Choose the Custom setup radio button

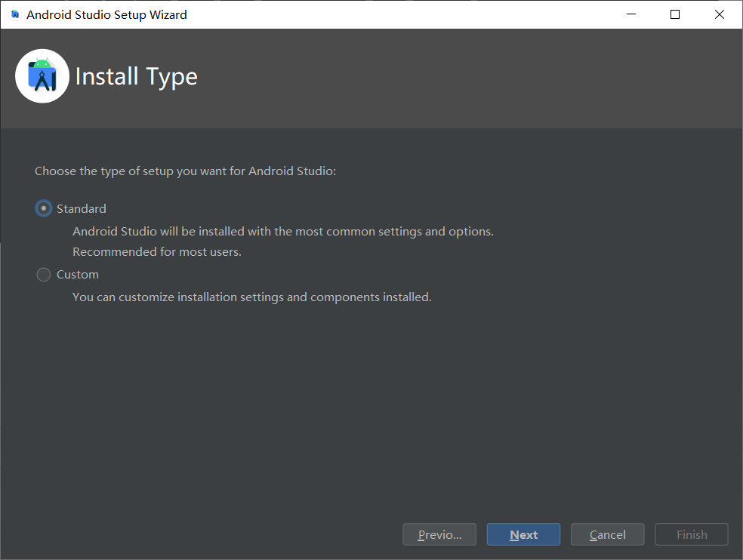(44, 274)
